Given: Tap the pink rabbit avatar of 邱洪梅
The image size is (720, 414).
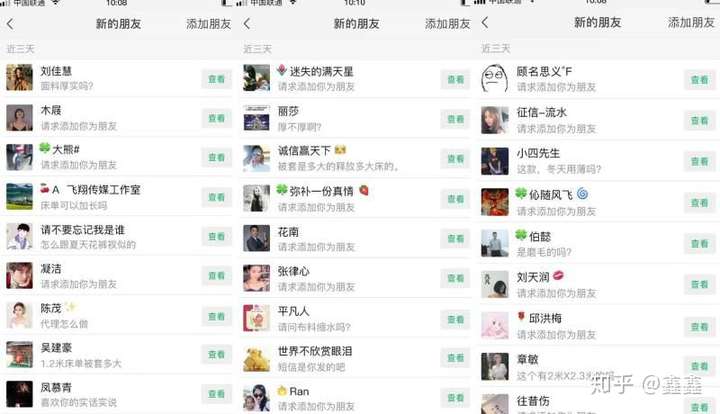Looking at the screenshot, I should point(495,325).
